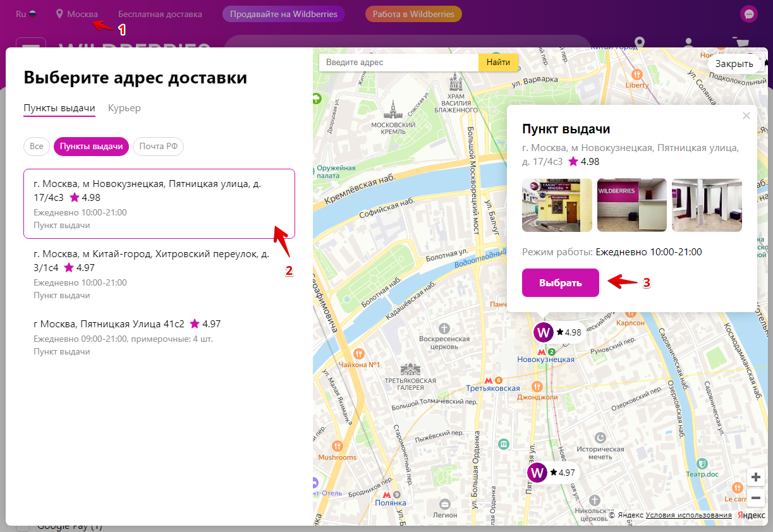
Task: Click the Wildberries pickup marker rated 4.97
Action: point(537,472)
